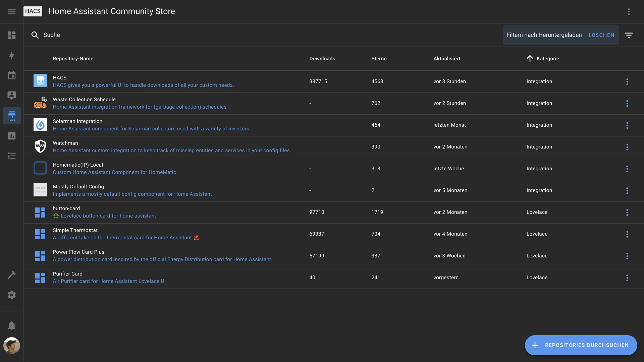Screen dimensions: 644x362
Task: Open notifications bell icon
Action: pos(12,325)
